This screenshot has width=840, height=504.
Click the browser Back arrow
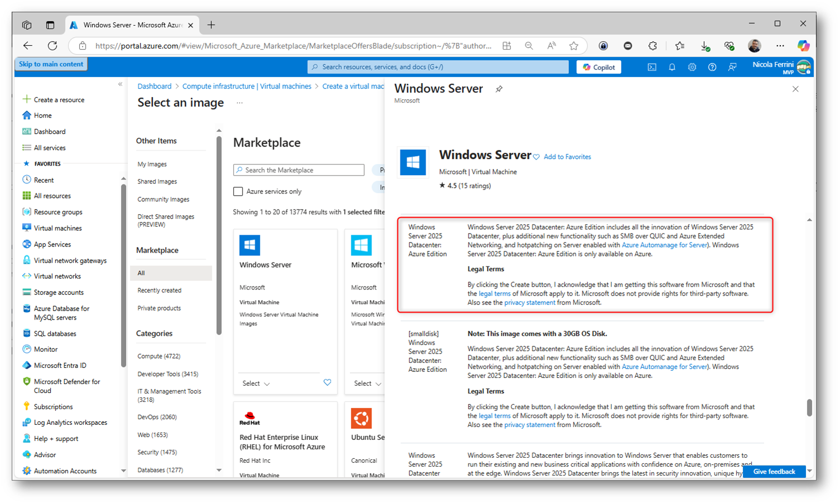tap(28, 46)
